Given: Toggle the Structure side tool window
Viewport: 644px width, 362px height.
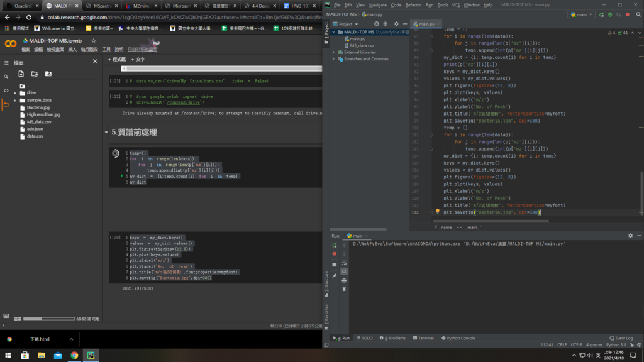Looking at the screenshot, I should coord(326,284).
